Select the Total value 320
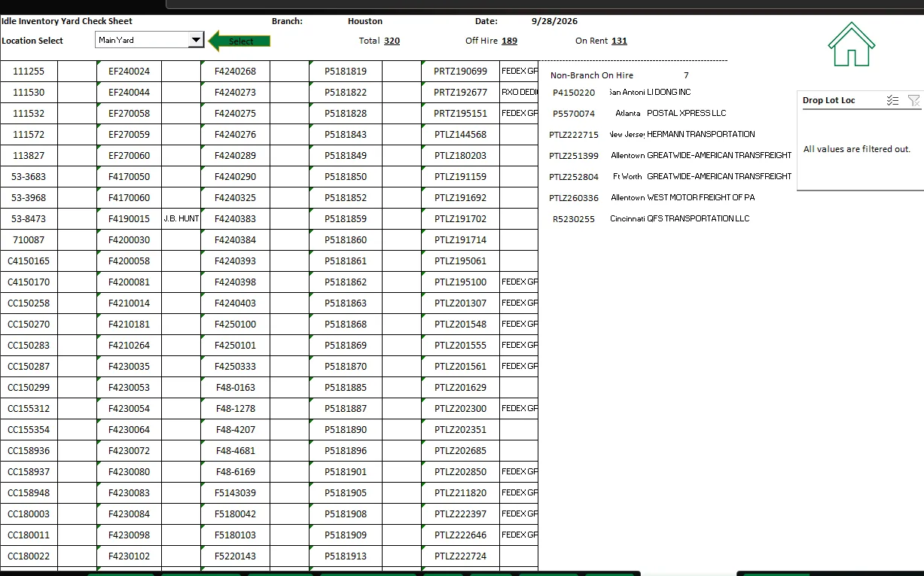 392,41
